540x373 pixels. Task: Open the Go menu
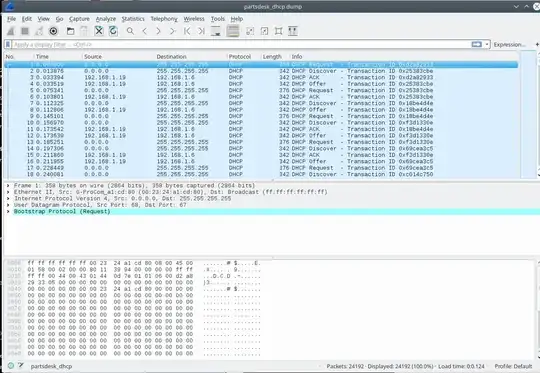[x=59, y=19]
